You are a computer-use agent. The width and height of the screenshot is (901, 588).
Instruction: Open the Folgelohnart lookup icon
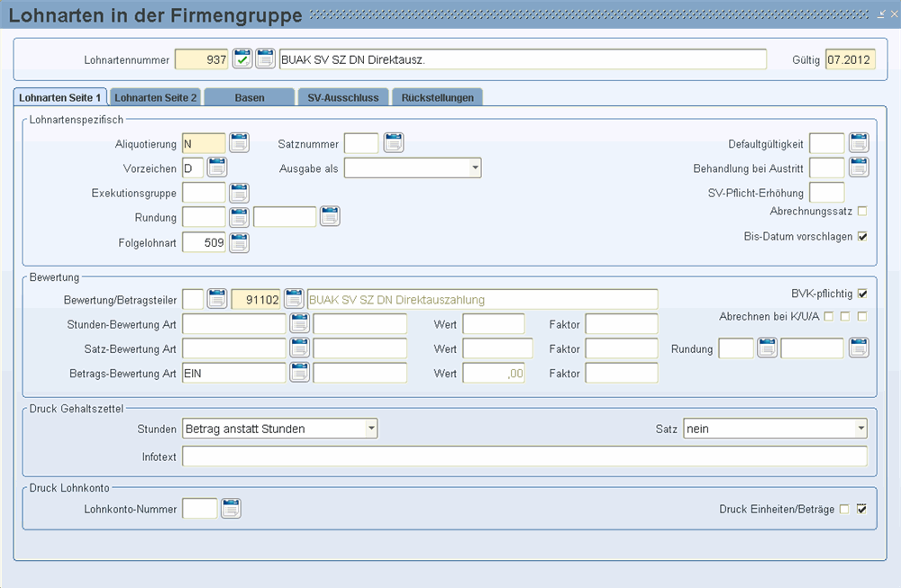(x=239, y=243)
